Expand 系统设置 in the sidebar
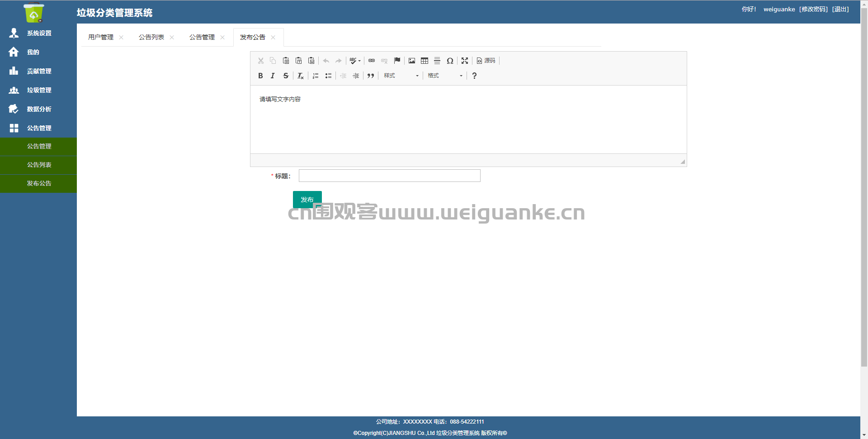Image resolution: width=868 pixels, height=439 pixels. [38, 33]
